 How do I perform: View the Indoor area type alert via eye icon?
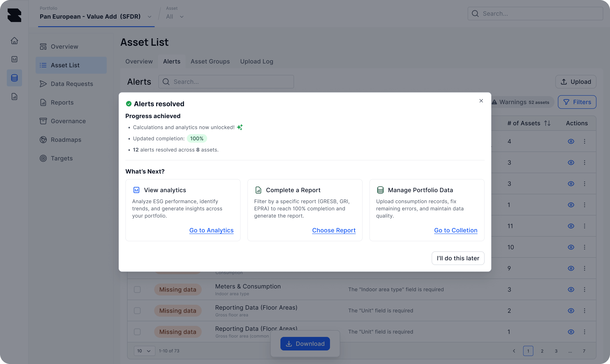pos(571,290)
